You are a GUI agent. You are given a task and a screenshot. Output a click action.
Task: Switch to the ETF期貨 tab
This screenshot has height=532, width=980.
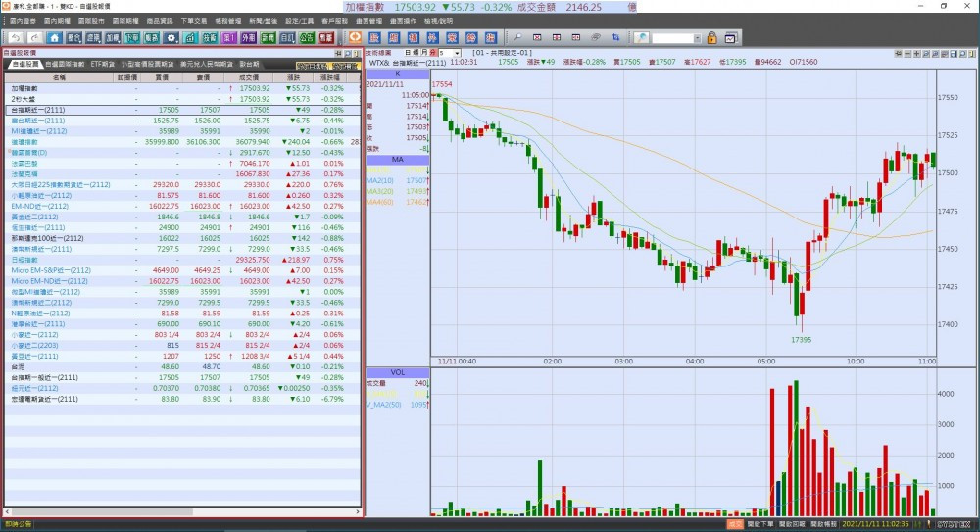pyautogui.click(x=104, y=63)
